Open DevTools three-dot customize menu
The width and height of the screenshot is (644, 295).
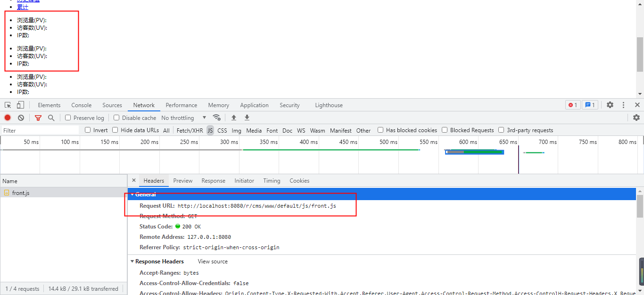[623, 105]
